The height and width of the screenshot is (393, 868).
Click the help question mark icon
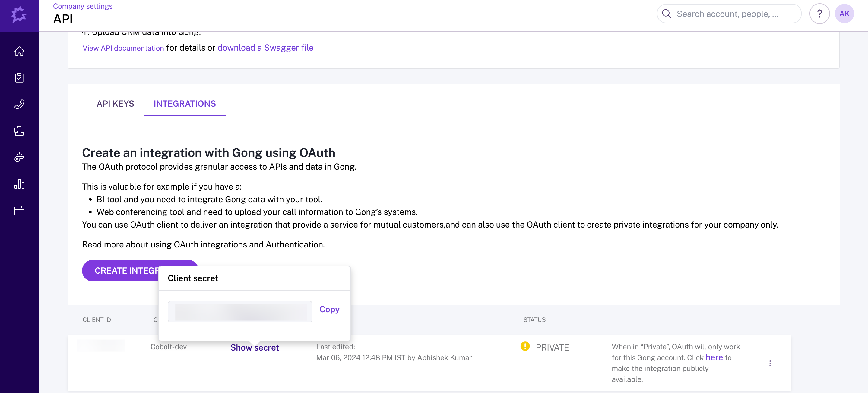click(819, 14)
